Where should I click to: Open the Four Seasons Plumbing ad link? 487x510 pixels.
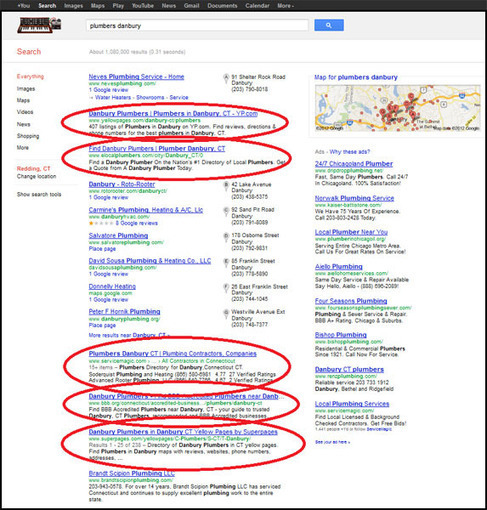[351, 301]
